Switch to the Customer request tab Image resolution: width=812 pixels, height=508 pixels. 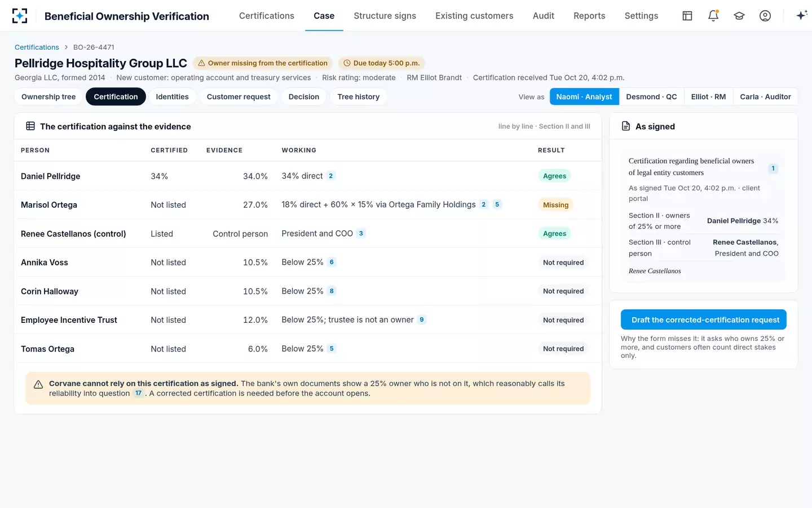coord(239,97)
